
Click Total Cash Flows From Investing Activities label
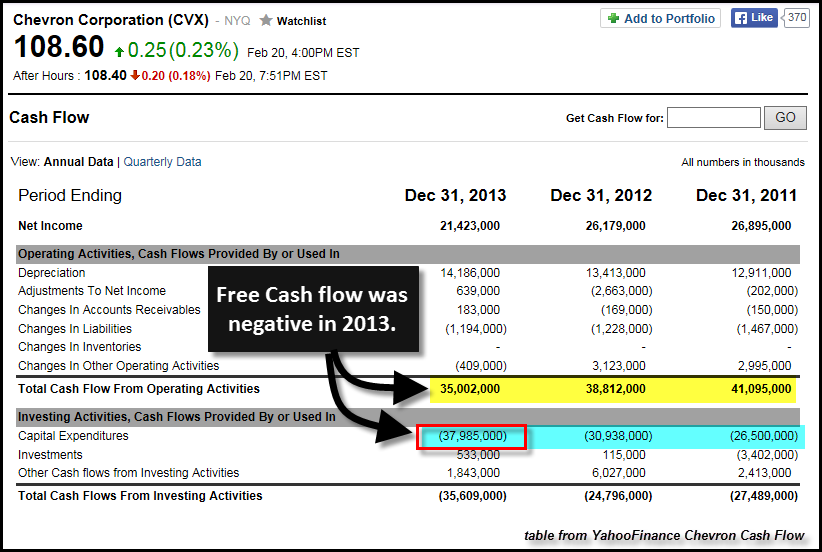click(140, 496)
